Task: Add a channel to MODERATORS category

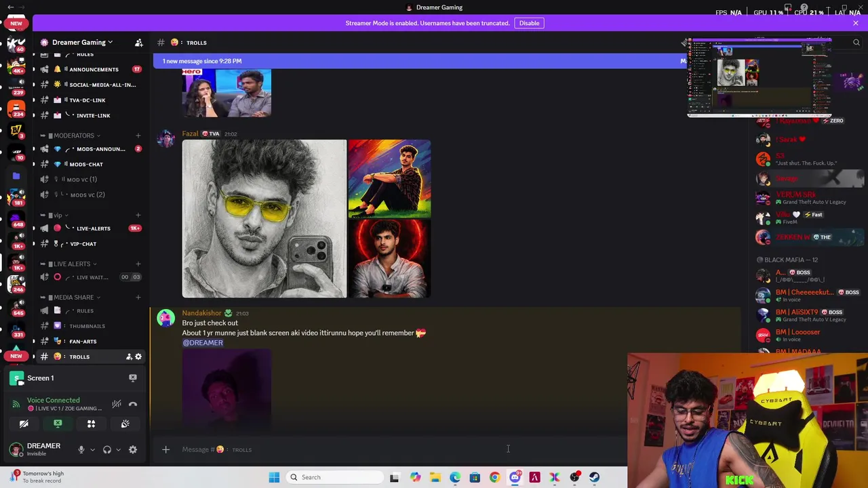Action: coord(138,136)
